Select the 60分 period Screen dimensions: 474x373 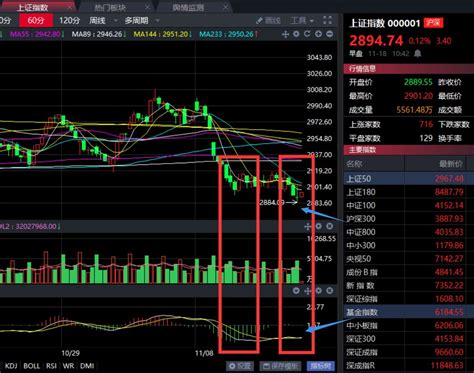pyautogui.click(x=36, y=21)
